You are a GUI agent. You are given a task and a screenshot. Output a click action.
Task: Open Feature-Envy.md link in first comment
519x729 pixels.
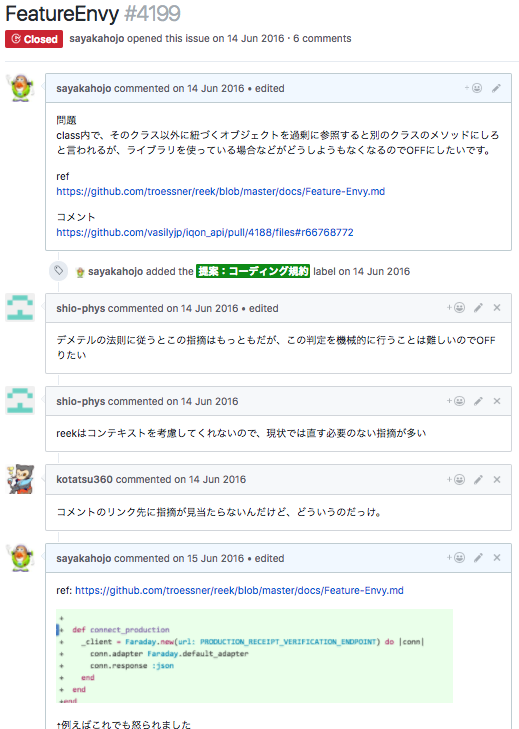[x=220, y=192]
